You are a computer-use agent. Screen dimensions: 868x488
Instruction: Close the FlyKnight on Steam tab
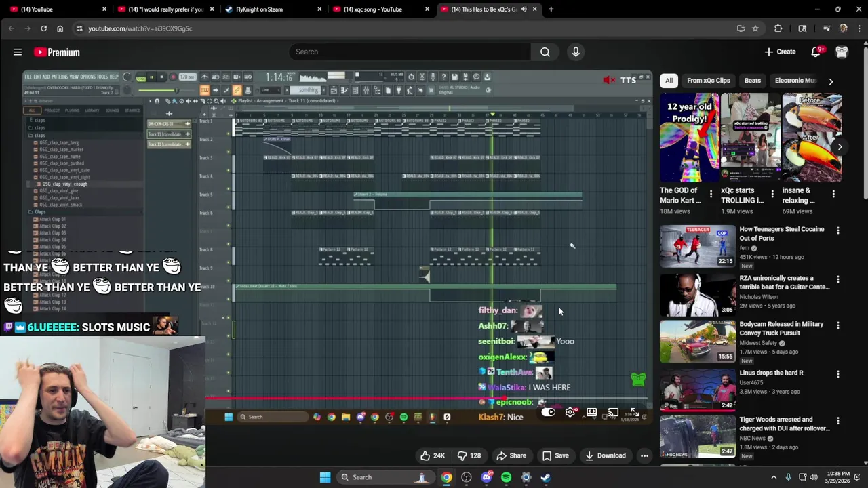pyautogui.click(x=319, y=9)
